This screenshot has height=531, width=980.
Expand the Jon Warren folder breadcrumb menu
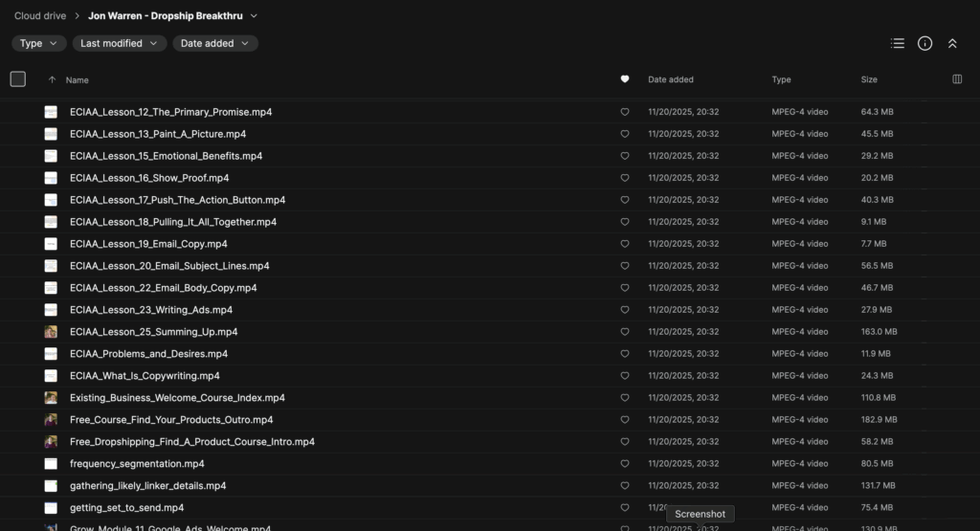(x=254, y=15)
